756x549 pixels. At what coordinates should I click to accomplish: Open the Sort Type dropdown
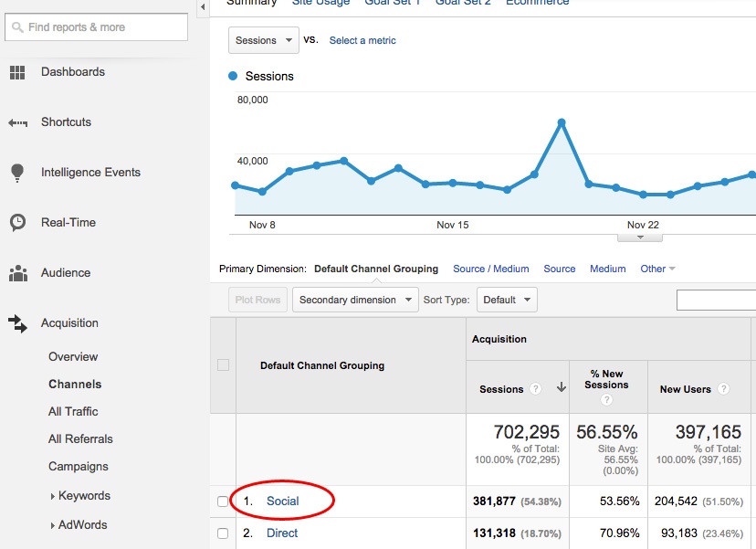point(507,300)
